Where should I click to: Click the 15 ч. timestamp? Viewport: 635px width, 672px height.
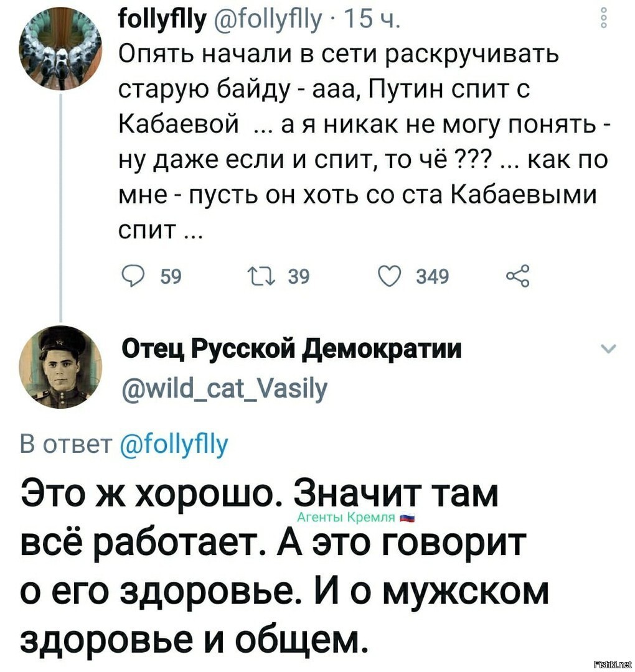click(x=371, y=18)
